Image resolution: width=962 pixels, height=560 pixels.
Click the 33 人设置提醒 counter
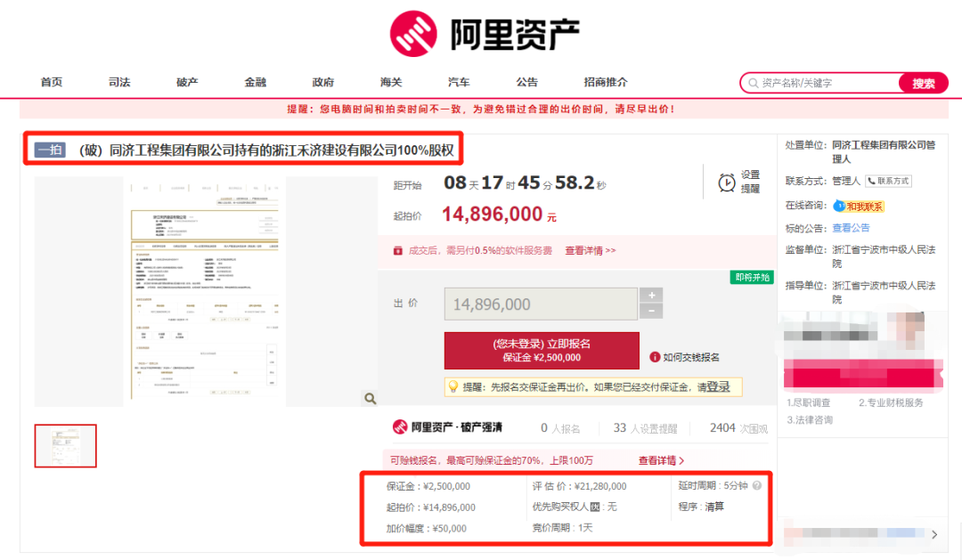(x=646, y=428)
